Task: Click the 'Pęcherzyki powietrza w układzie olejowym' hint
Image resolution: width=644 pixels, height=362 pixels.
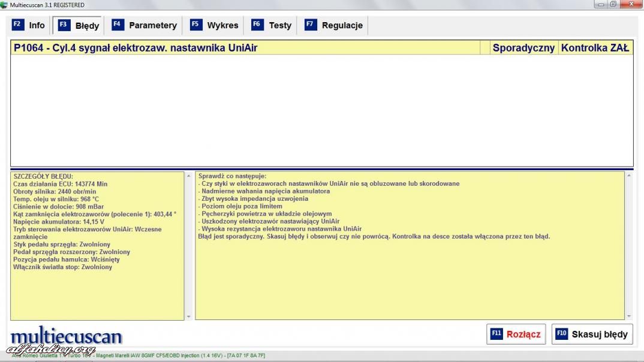Action: (x=265, y=213)
